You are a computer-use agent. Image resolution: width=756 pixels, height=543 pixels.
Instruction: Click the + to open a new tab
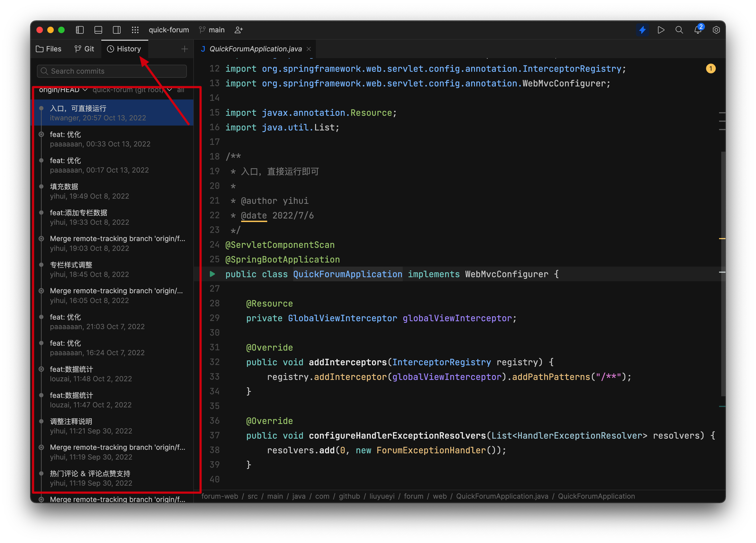[x=184, y=49]
